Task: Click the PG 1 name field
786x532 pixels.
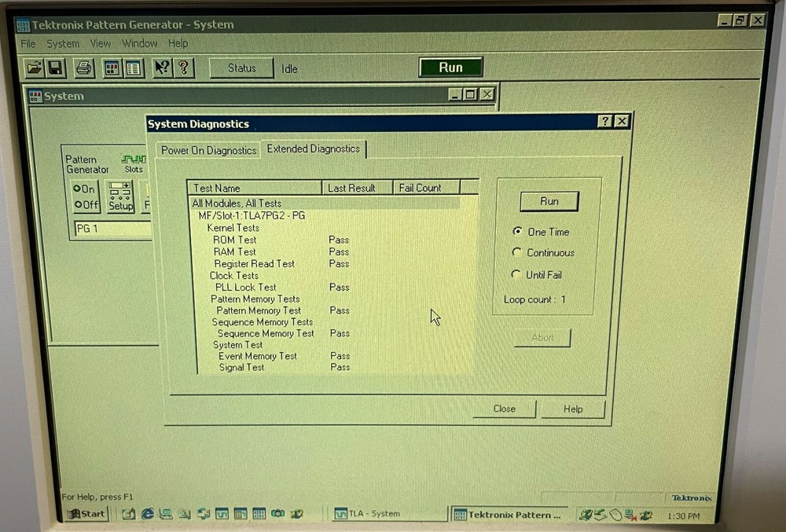Action: (x=112, y=229)
